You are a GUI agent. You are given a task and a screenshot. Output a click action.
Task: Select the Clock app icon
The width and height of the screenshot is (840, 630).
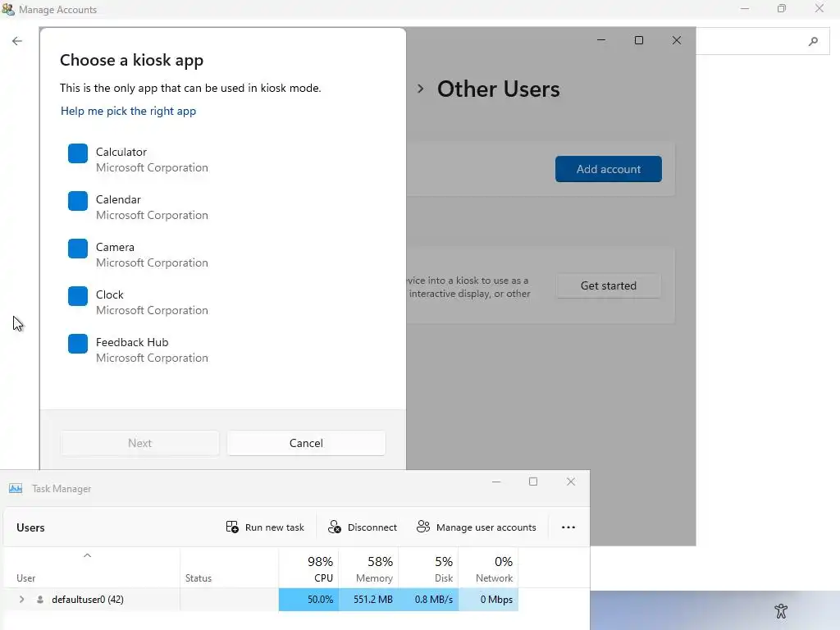click(78, 296)
